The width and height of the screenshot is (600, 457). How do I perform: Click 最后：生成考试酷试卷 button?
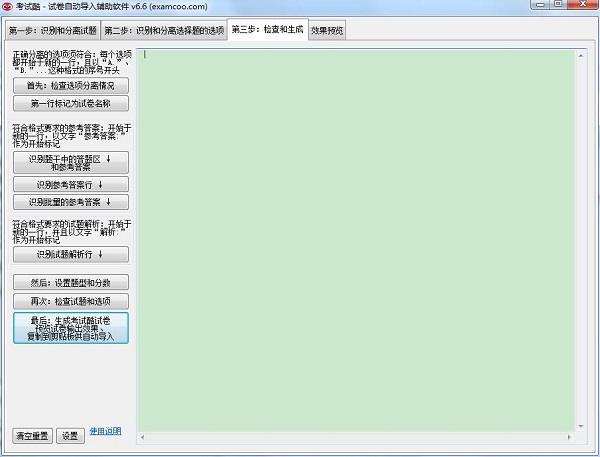pyautogui.click(x=71, y=328)
